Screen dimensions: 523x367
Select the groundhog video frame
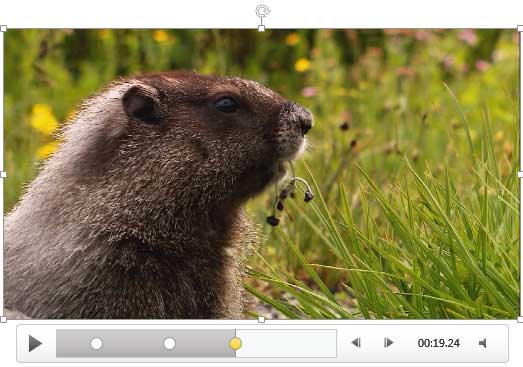(262, 173)
